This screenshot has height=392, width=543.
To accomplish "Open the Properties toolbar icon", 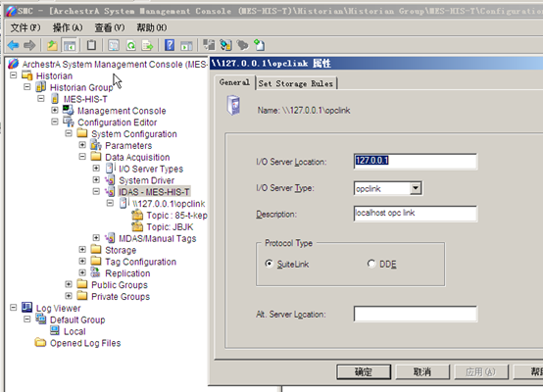I will [114, 45].
